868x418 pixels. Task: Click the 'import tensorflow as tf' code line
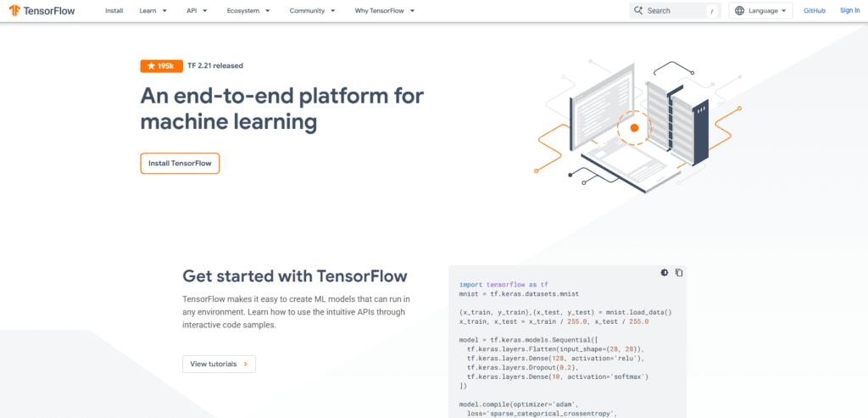pyautogui.click(x=504, y=284)
